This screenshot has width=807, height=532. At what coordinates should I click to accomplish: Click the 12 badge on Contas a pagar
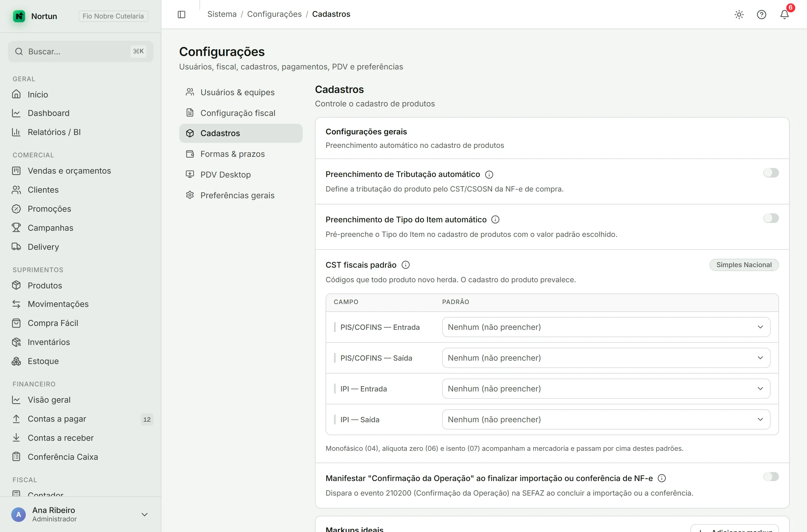tap(147, 419)
